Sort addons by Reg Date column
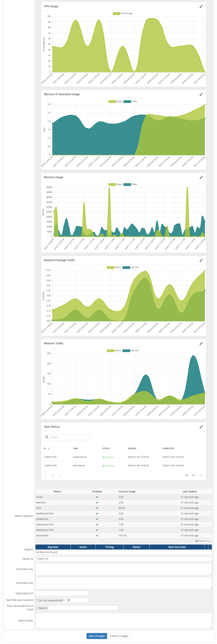The width and height of the screenshot is (217, 644). [53, 547]
